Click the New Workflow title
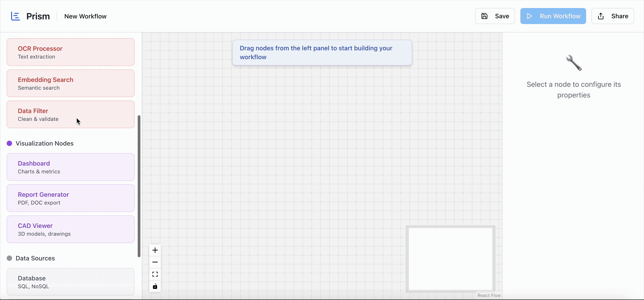The height and width of the screenshot is (300, 644). tap(85, 16)
